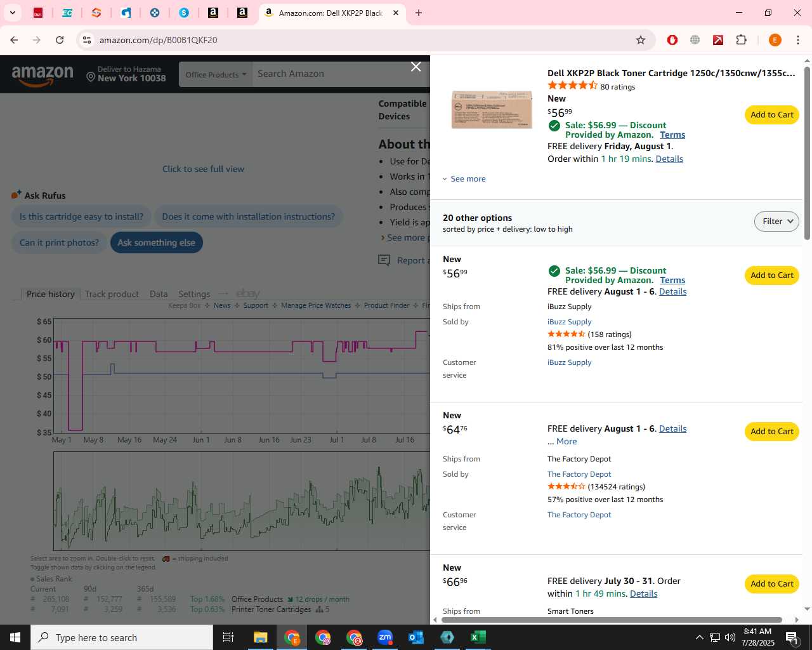Open the offers Filter dropdown
Image resolution: width=812 pixels, height=650 pixels.
pyautogui.click(x=776, y=222)
